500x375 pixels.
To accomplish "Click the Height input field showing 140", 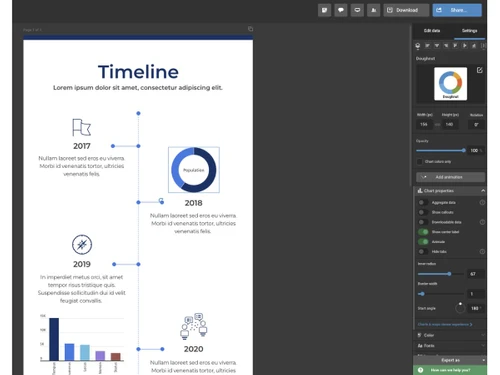I will [450, 124].
